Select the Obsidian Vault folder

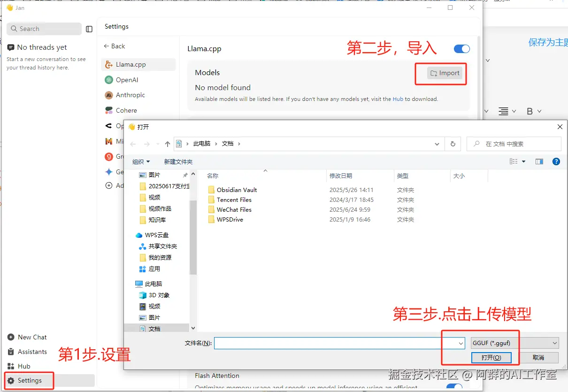(x=232, y=190)
